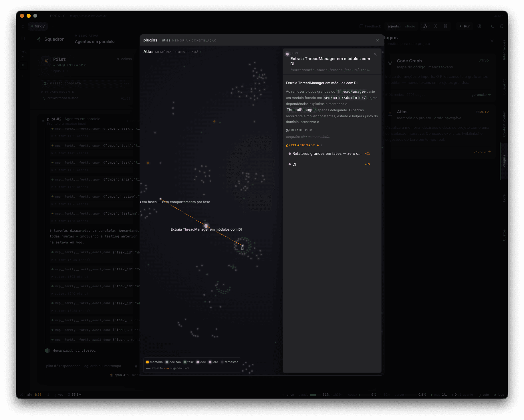Add workspace with sidebar plus icon
The width and height of the screenshot is (524, 420).
click(x=23, y=76)
